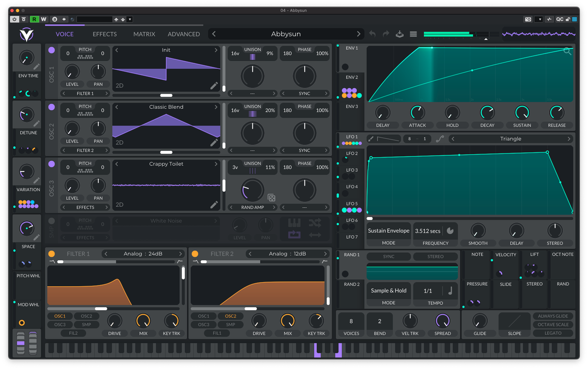Click the Vital logo icon
The height and width of the screenshot is (369, 588).
(x=25, y=35)
